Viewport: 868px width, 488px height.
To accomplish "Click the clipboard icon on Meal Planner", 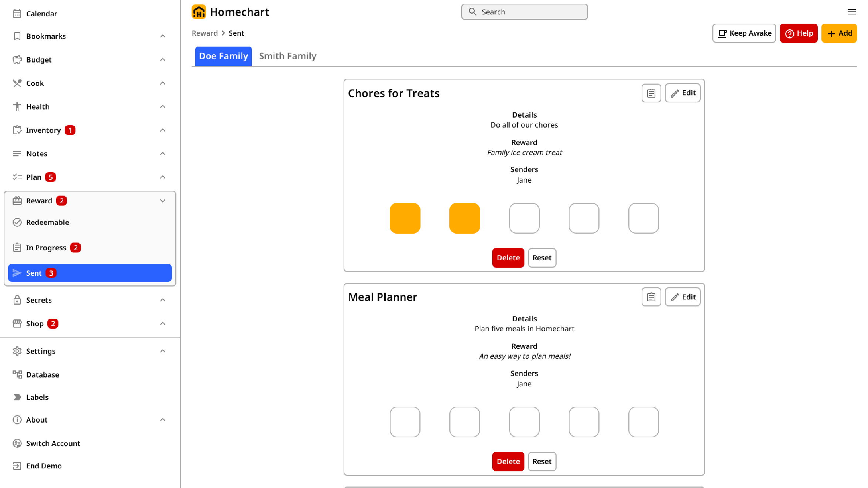I will (x=651, y=297).
